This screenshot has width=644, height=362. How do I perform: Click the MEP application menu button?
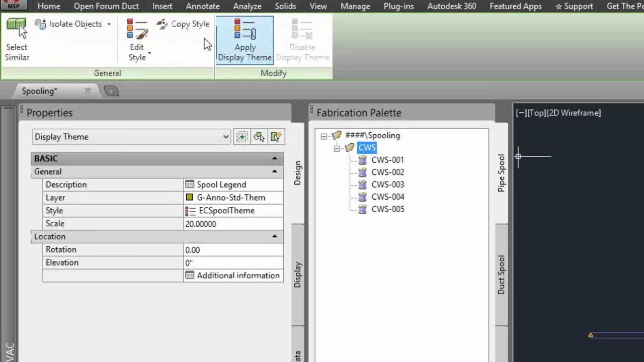coord(14,5)
